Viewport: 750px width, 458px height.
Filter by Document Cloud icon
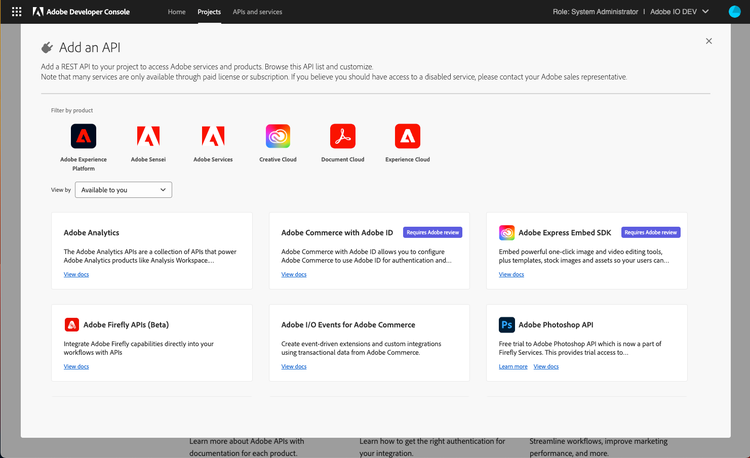pos(342,136)
